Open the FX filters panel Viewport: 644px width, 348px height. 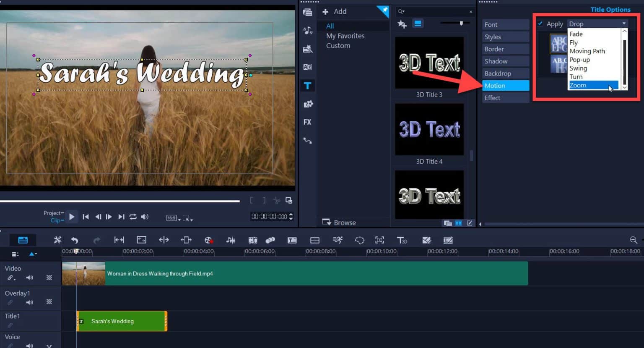pos(308,122)
